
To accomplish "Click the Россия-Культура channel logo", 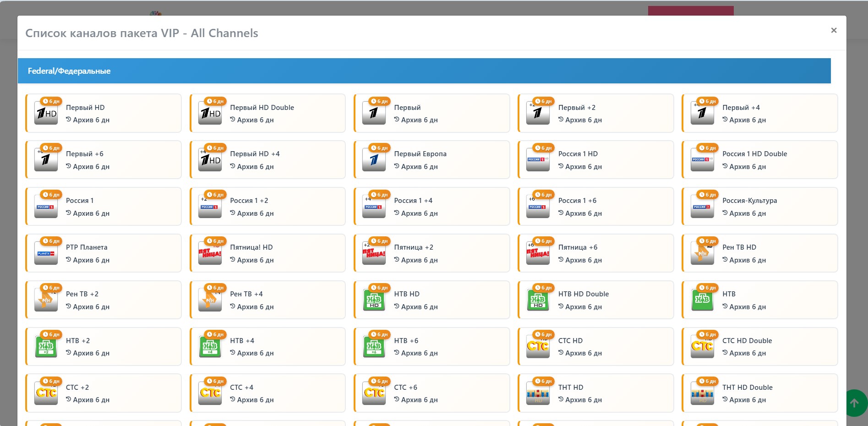I will 702,207.
